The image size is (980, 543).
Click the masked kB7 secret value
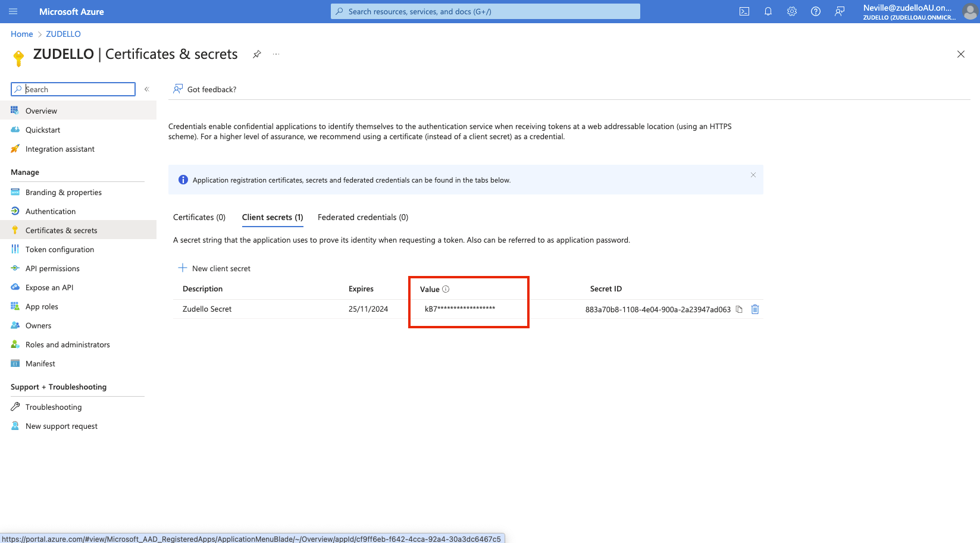(460, 309)
